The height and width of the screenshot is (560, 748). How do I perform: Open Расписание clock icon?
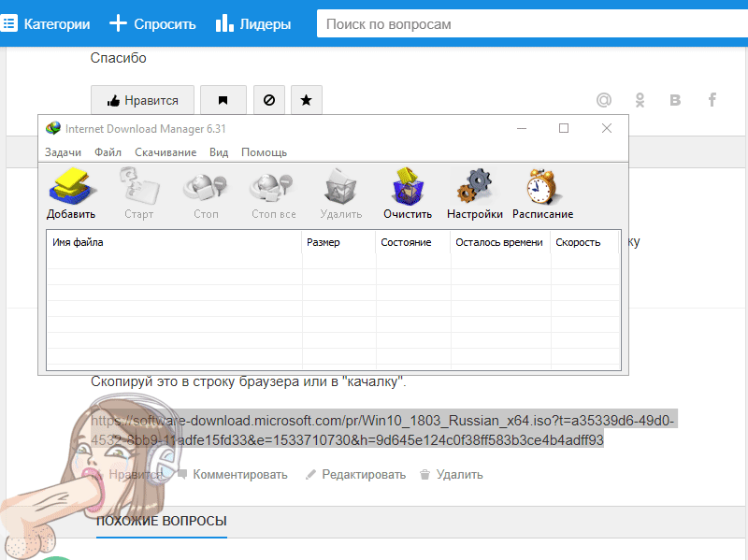pos(543,193)
